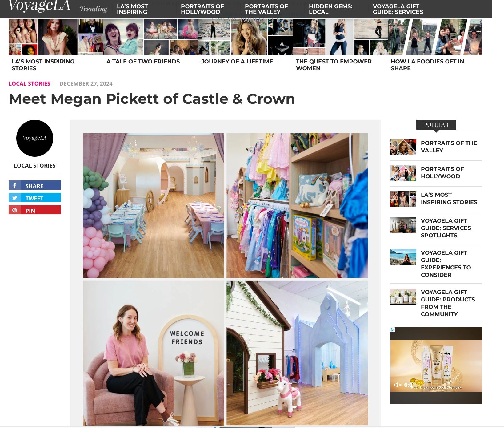Open the VoyageLA logo in header
Viewport: 504px width, 428px height.
(x=39, y=6)
